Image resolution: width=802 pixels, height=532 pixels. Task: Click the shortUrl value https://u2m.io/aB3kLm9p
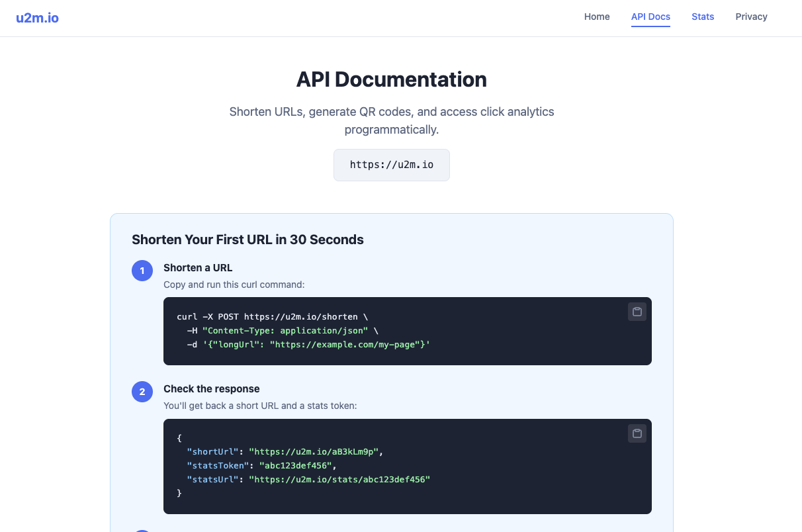click(314, 451)
